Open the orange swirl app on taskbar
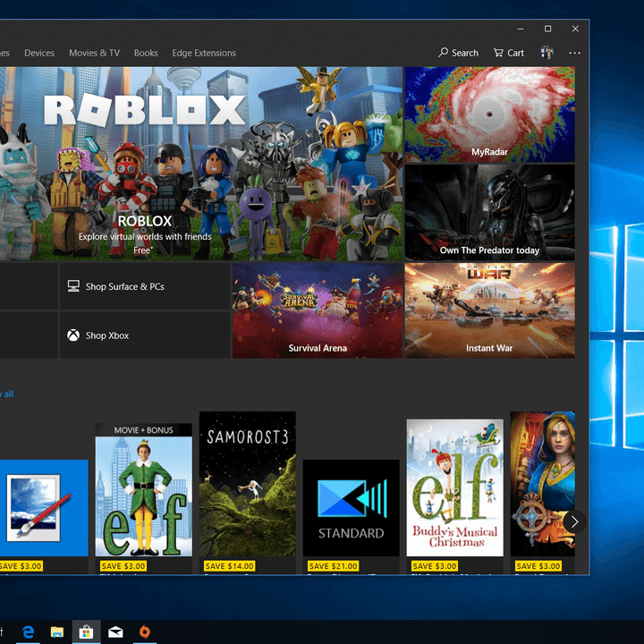Viewport: 644px width, 644px height. 145,631
